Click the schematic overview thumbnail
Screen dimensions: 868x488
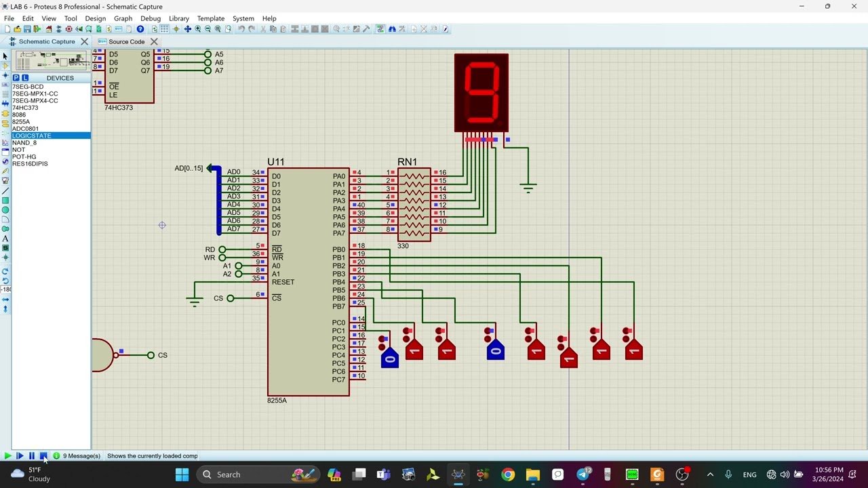(x=52, y=61)
